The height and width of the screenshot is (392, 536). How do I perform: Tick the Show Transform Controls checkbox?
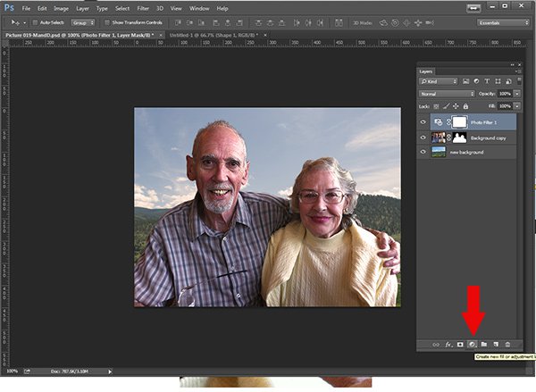click(108, 22)
